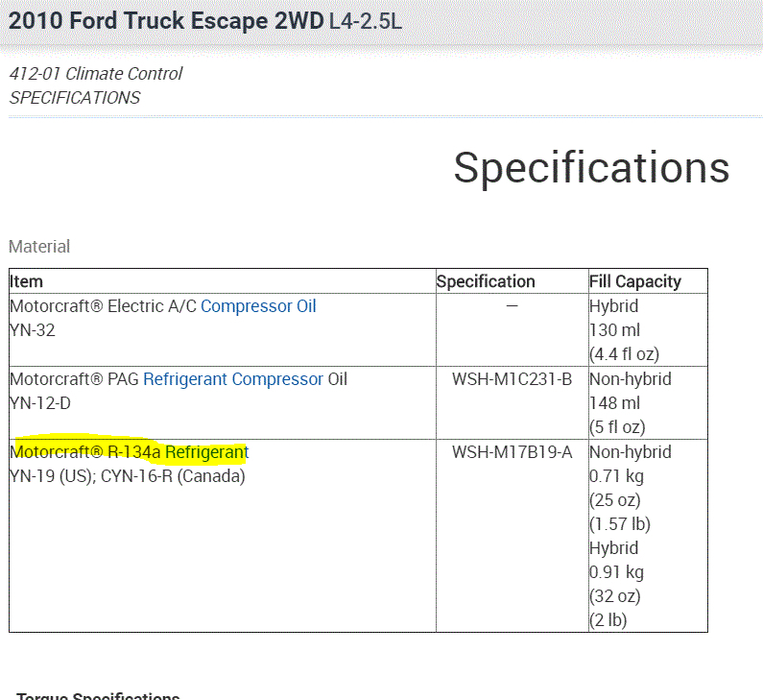Click the WSH-M1C231-B specification cell
Screen dimensions: 763x700
click(x=512, y=379)
